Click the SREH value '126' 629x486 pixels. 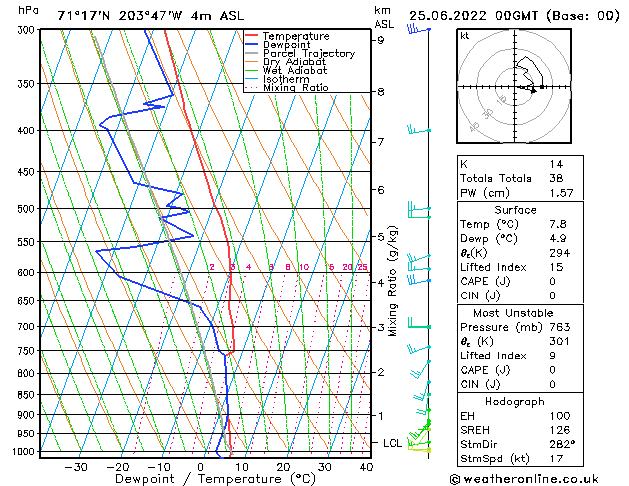coord(560,430)
